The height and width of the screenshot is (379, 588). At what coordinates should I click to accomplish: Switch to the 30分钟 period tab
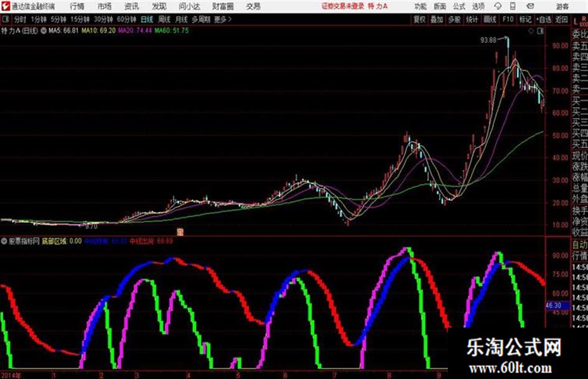(103, 19)
